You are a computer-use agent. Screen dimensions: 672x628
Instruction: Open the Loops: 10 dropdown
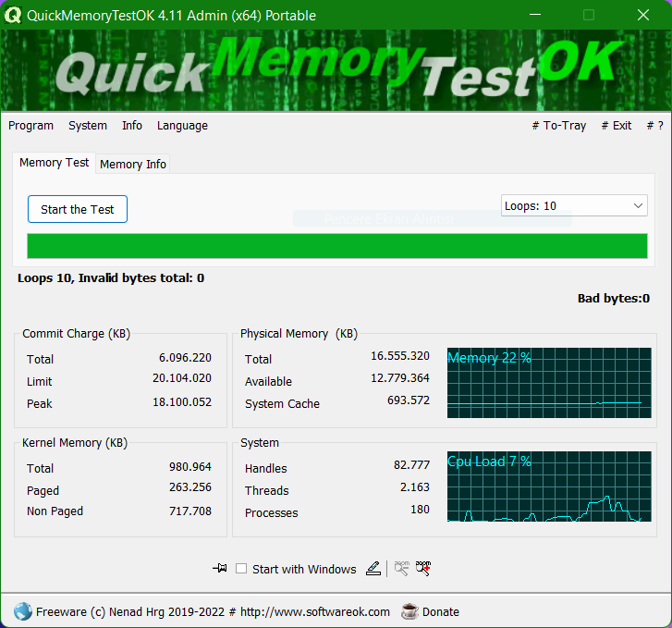574,206
